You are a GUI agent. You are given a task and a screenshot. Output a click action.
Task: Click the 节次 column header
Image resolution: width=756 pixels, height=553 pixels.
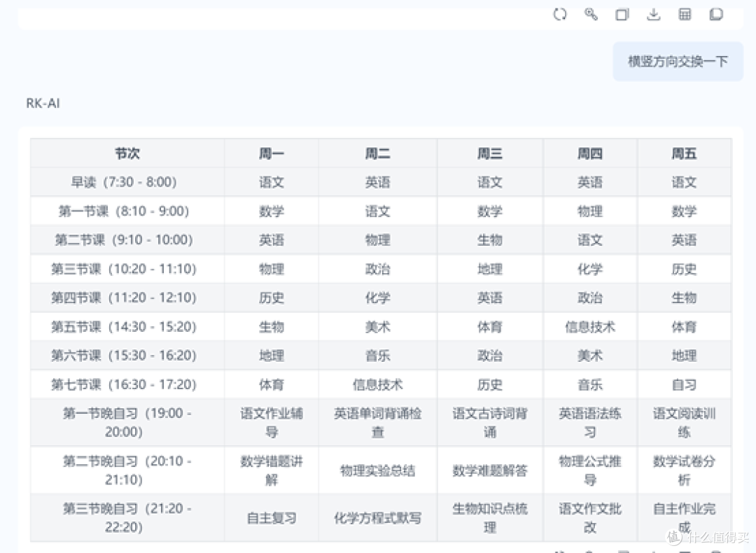[127, 153]
